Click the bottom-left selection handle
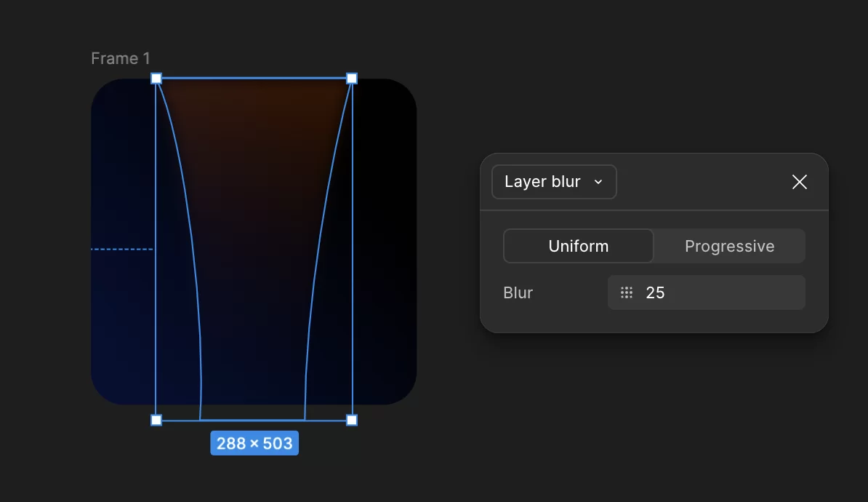Viewport: 868px width, 502px height. [x=156, y=420]
